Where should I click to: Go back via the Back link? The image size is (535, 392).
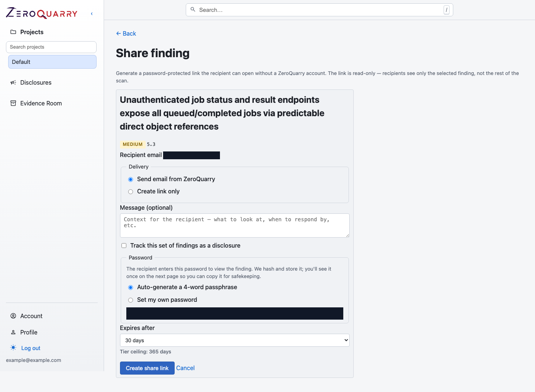(x=126, y=33)
